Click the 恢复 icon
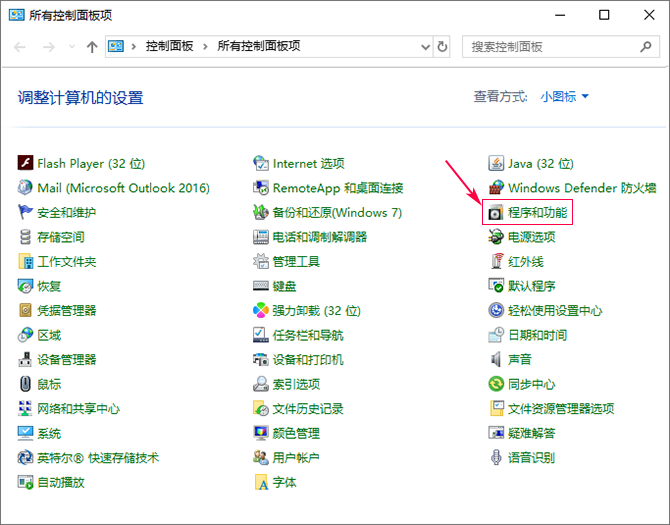The width and height of the screenshot is (670, 525). [x=25, y=286]
